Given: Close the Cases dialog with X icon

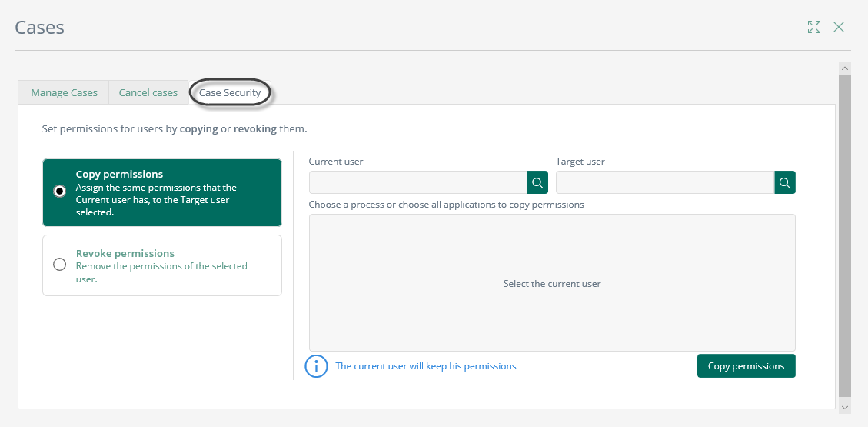Looking at the screenshot, I should (x=839, y=27).
